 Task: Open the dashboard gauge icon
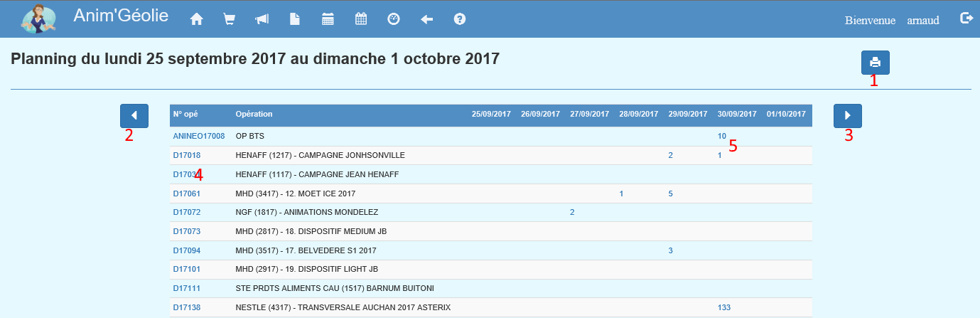[394, 20]
